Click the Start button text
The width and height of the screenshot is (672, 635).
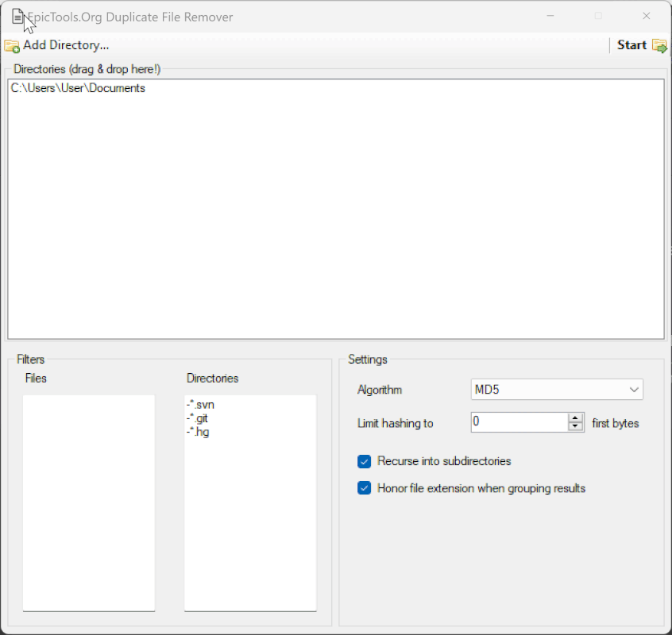631,45
